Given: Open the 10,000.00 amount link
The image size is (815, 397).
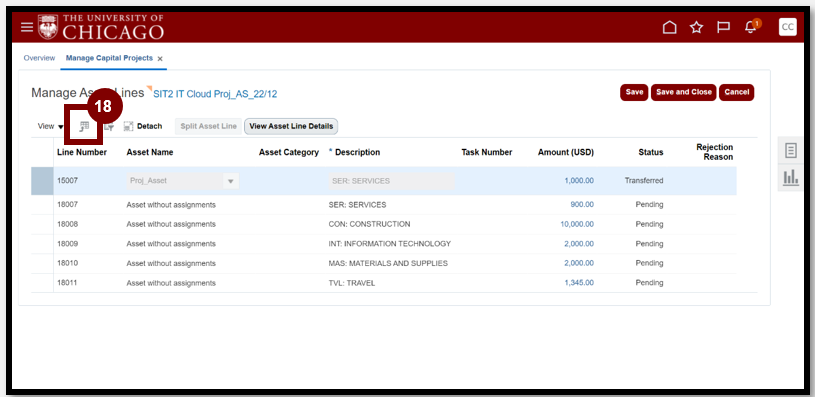Looking at the screenshot, I should [x=577, y=224].
